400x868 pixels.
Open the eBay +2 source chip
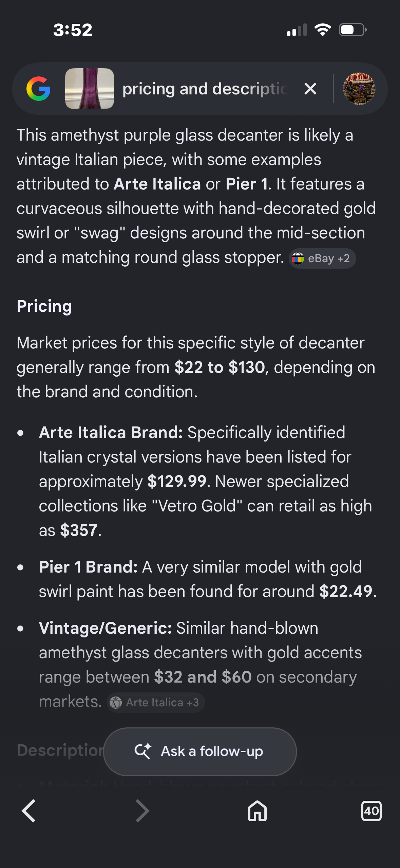click(322, 258)
